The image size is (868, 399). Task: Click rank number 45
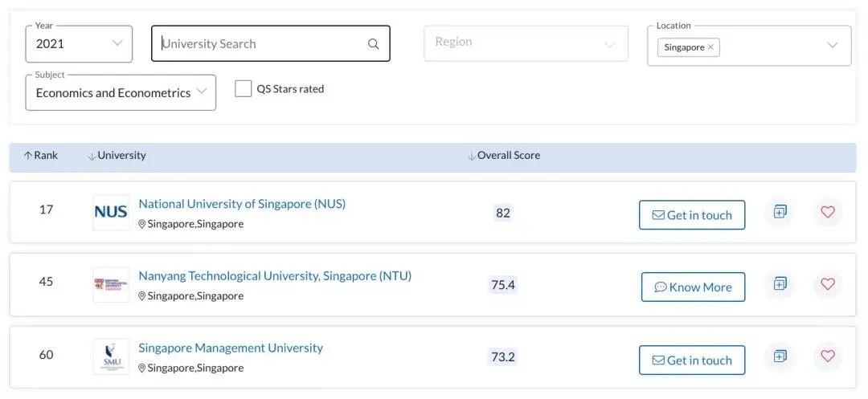(46, 282)
